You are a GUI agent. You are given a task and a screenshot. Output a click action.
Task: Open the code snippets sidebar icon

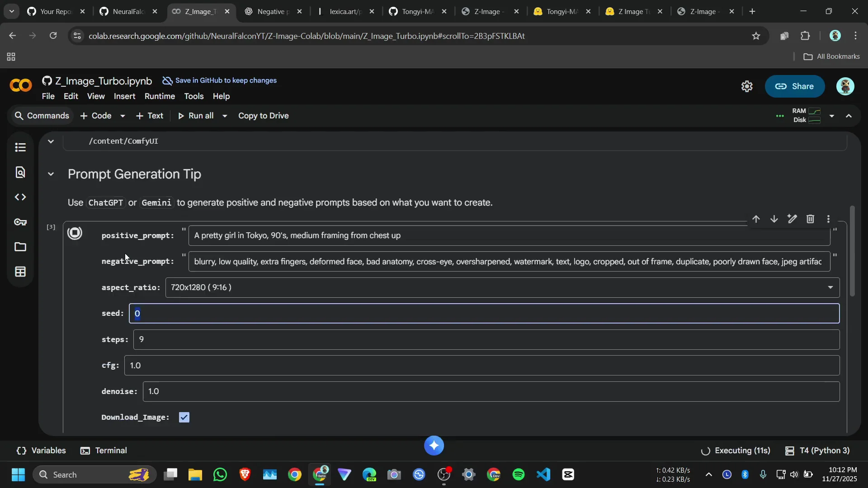20,197
